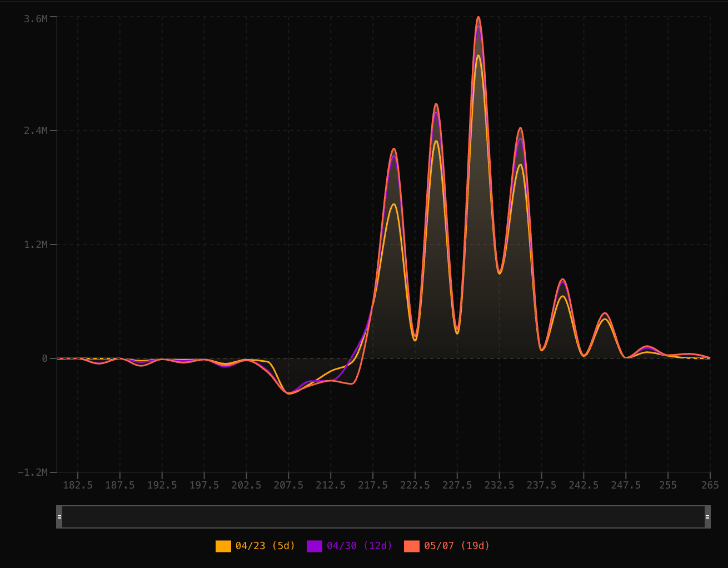Toggle the 04/23 (5d) orange legend swatch

point(223,546)
